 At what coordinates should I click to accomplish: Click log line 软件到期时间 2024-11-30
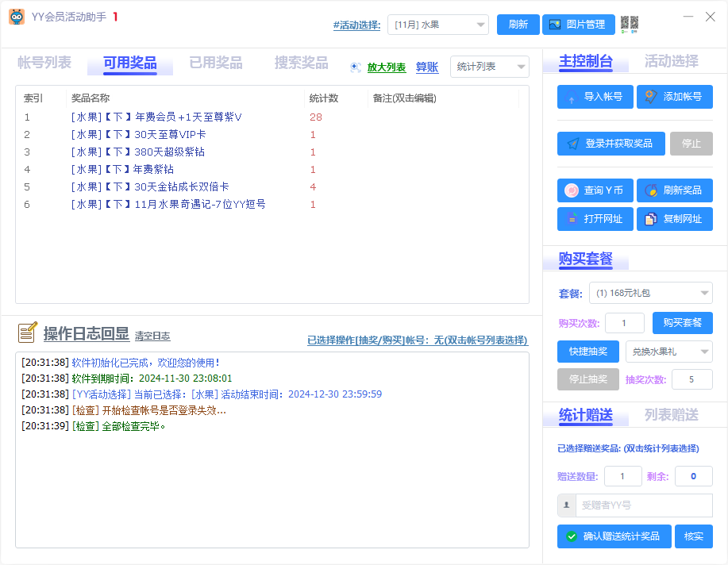[x=127, y=379]
